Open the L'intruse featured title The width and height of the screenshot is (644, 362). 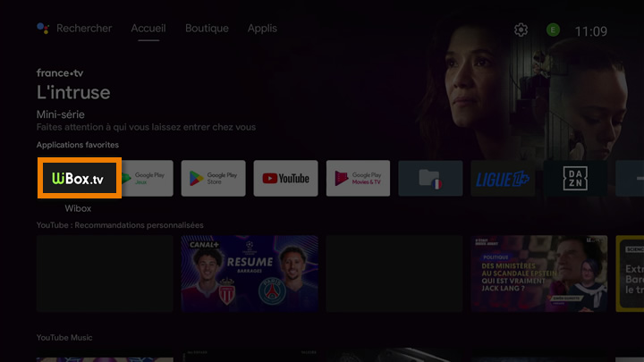[73, 93]
